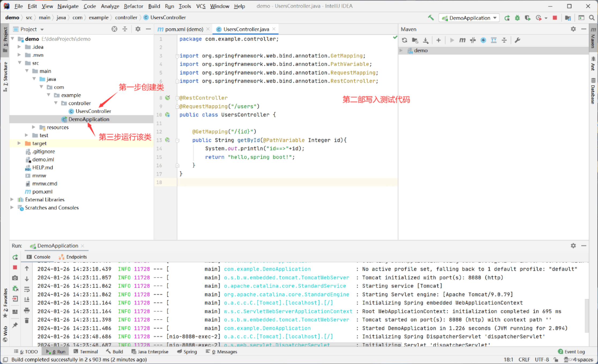Switch to the Endpoints tab
Screen dimensions: 598x364
click(x=73, y=257)
